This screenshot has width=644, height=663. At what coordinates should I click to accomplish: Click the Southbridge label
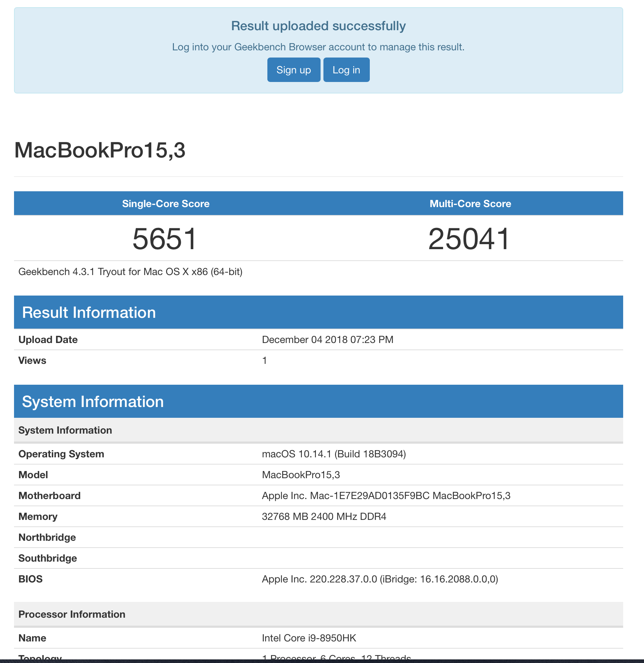[48, 558]
